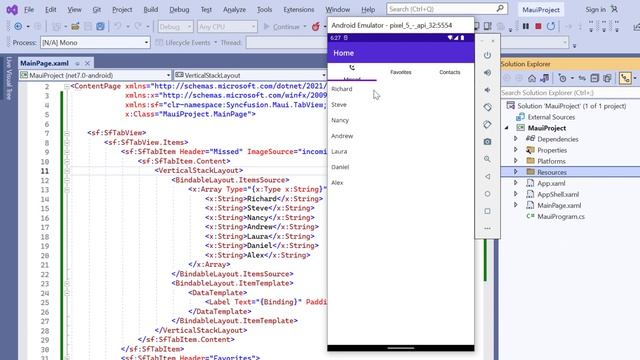The image size is (640, 360).
Task: Click the emulator Home circle button
Action: (487, 194)
